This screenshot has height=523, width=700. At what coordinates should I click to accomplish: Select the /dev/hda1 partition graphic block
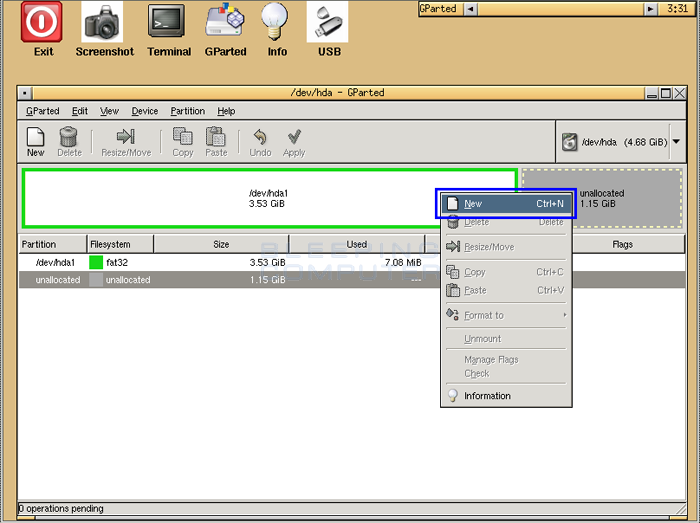pyautogui.click(x=270, y=198)
